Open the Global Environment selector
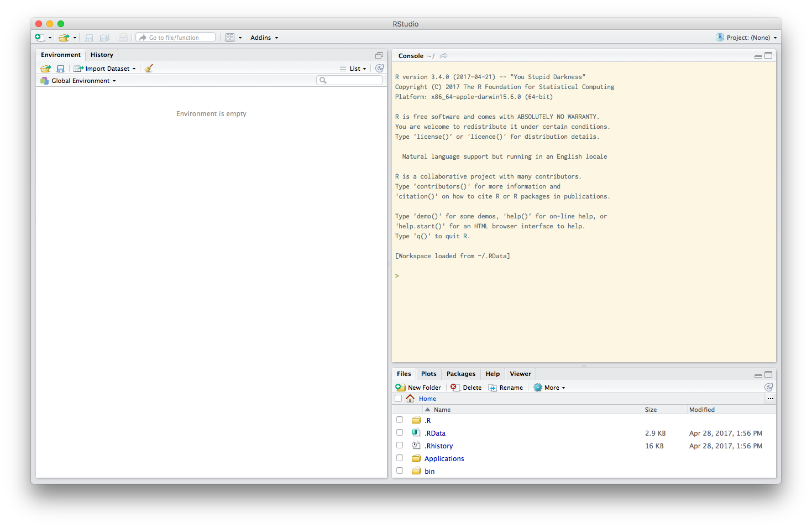Screen dimensions: 812x528 coord(78,81)
